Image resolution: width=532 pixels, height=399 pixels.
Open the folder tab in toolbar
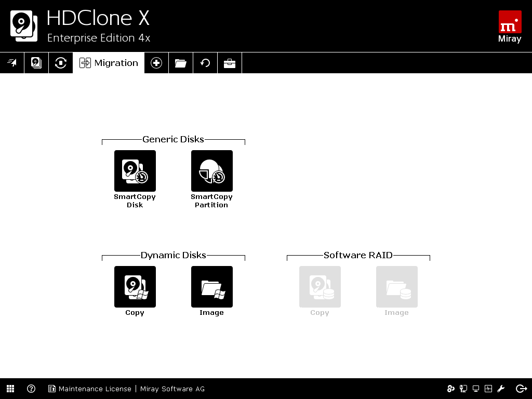[x=181, y=63]
